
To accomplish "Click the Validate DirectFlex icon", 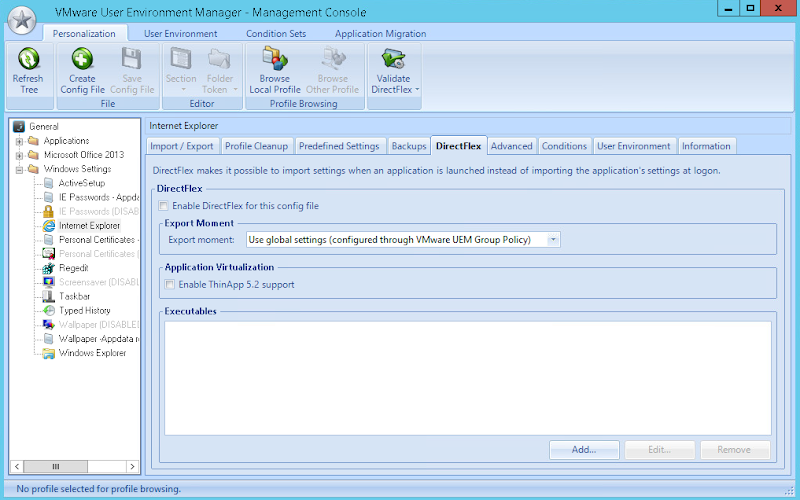I will pos(393,59).
